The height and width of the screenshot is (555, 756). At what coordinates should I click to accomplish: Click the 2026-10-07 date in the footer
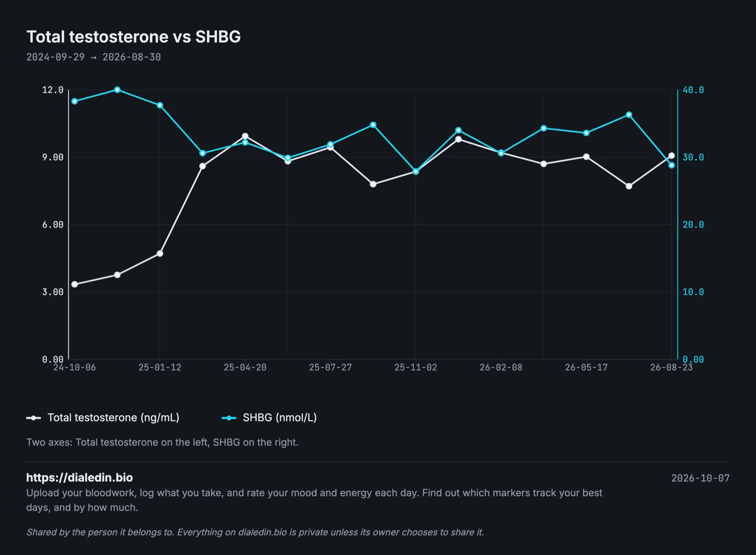[x=700, y=478]
